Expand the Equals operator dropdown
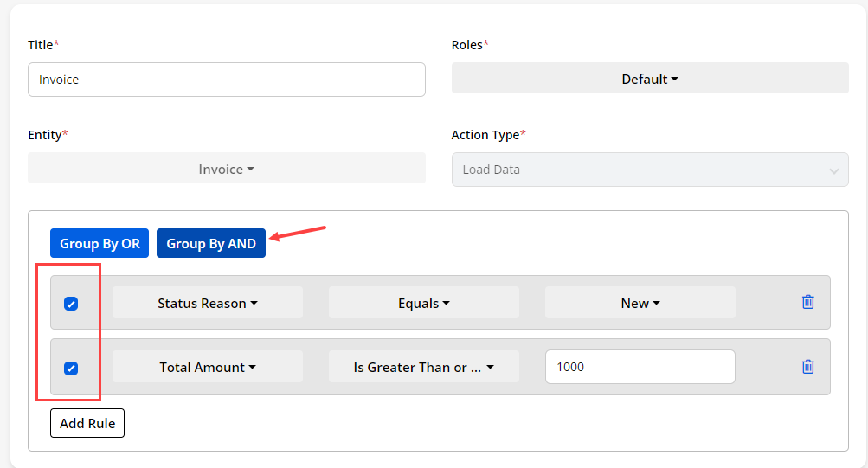868x468 pixels. click(423, 303)
